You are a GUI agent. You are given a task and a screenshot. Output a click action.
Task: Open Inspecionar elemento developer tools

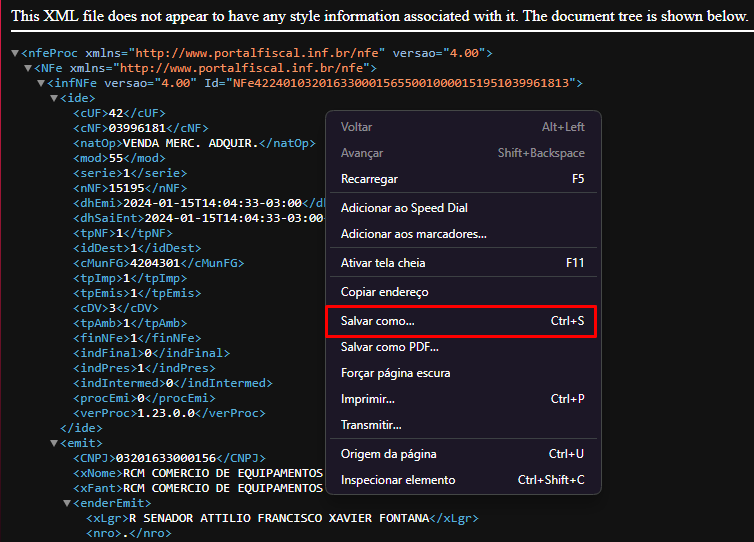397,480
